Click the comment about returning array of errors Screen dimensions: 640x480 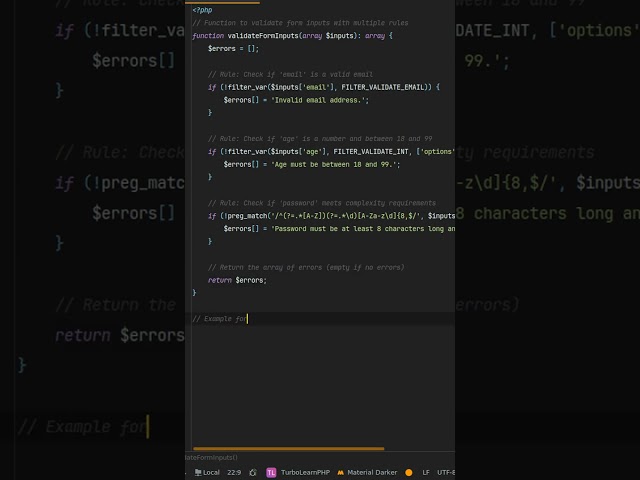[x=306, y=267]
